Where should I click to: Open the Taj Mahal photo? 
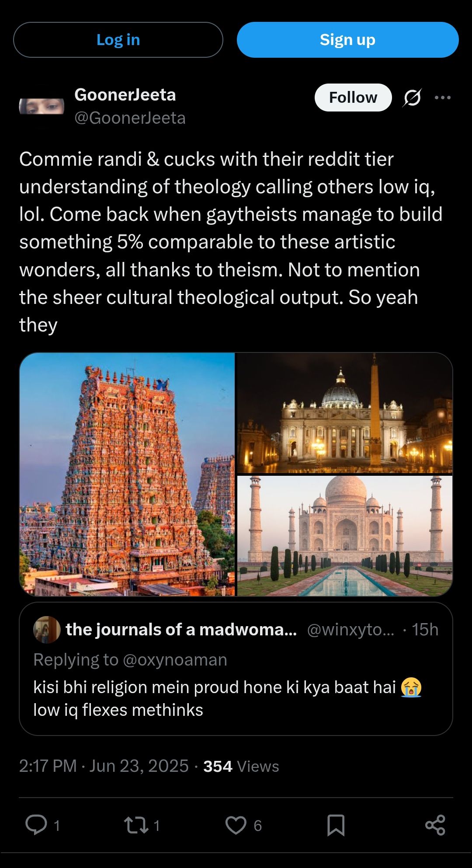(x=345, y=536)
